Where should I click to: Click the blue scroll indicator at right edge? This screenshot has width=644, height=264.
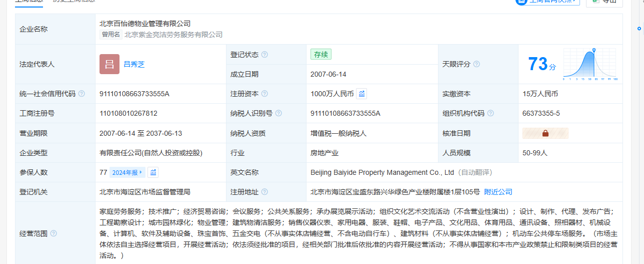coord(639,29)
